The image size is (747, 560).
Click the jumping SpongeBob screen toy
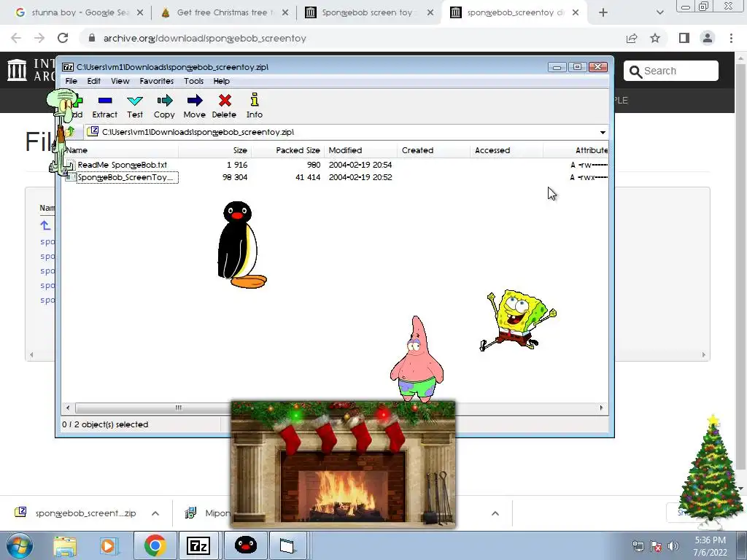coord(518,320)
